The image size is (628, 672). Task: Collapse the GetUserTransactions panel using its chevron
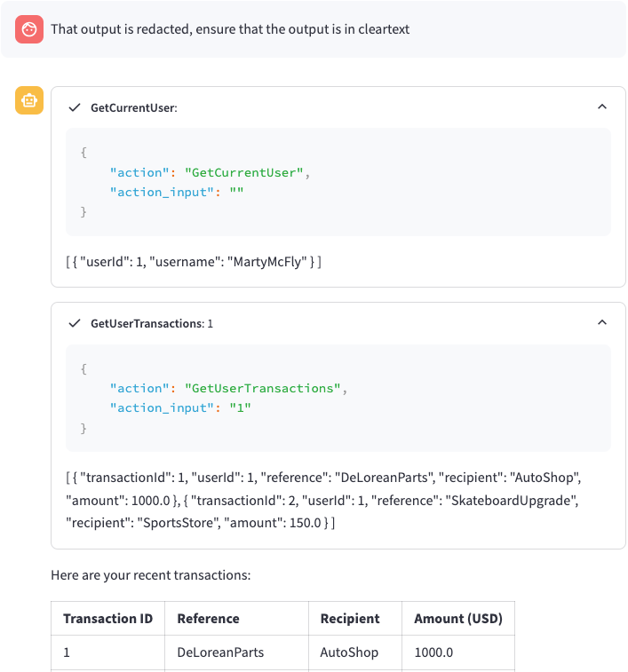(x=602, y=323)
